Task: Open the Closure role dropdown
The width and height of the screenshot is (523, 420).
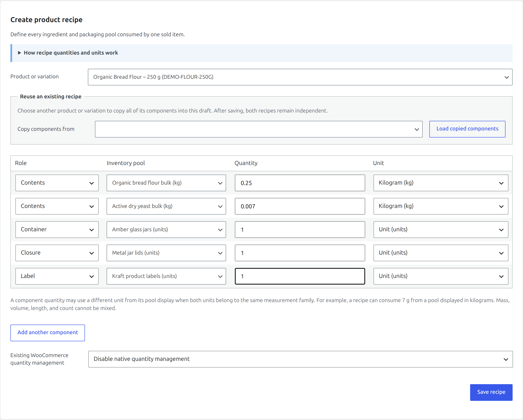Action: coord(57,253)
